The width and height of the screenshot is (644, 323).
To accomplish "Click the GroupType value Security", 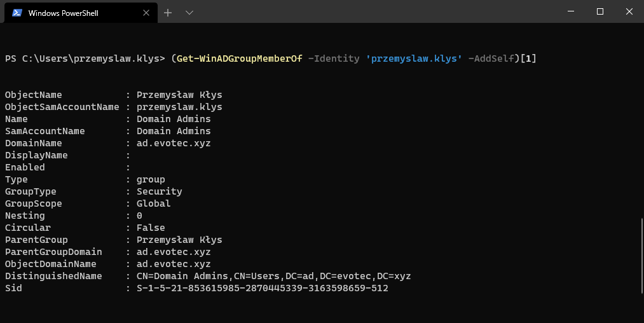I will point(159,191).
